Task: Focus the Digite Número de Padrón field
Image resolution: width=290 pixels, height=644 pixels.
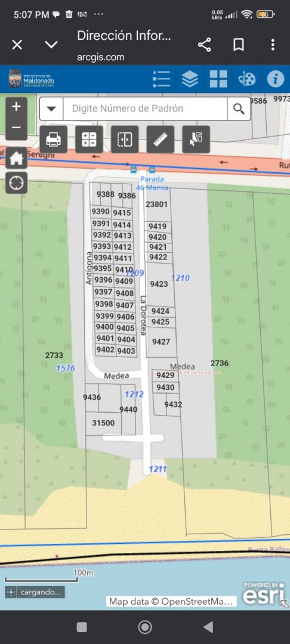Action: click(x=145, y=109)
